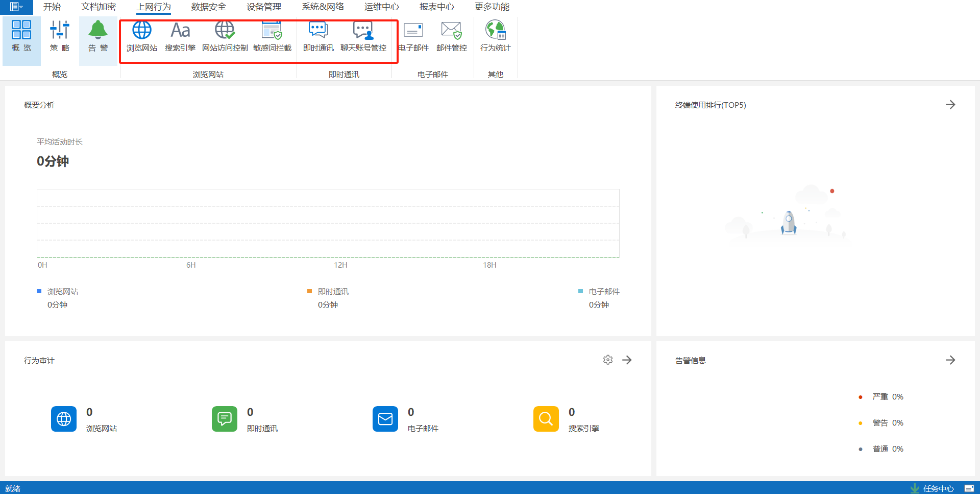Expand 告警信息 details with the arrow
The image size is (980, 494).
pyautogui.click(x=950, y=360)
